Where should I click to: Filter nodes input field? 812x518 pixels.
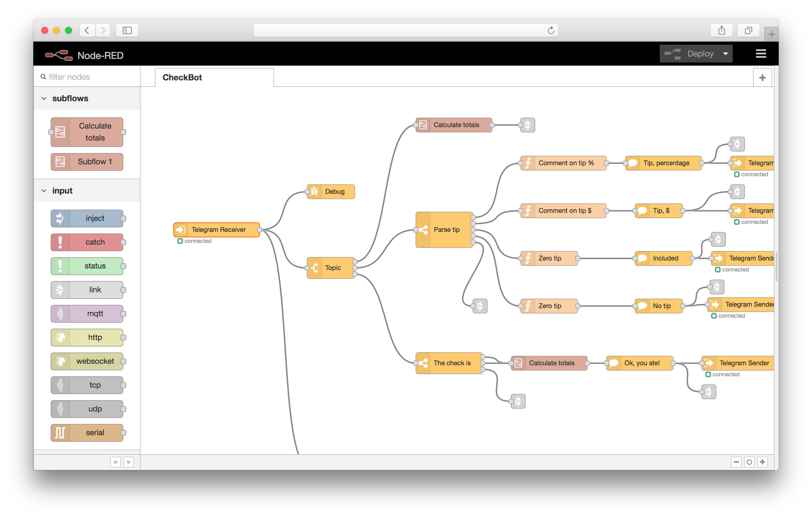click(x=88, y=77)
